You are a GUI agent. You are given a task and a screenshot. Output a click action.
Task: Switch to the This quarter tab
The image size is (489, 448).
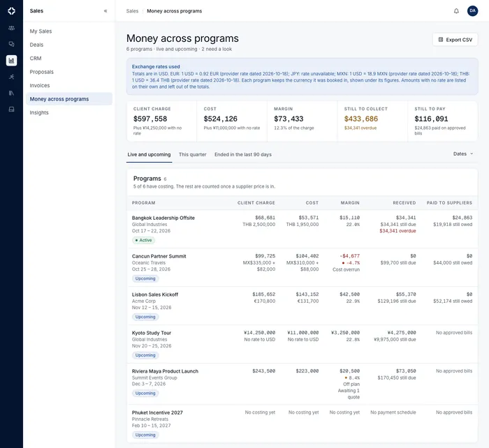[x=192, y=154]
